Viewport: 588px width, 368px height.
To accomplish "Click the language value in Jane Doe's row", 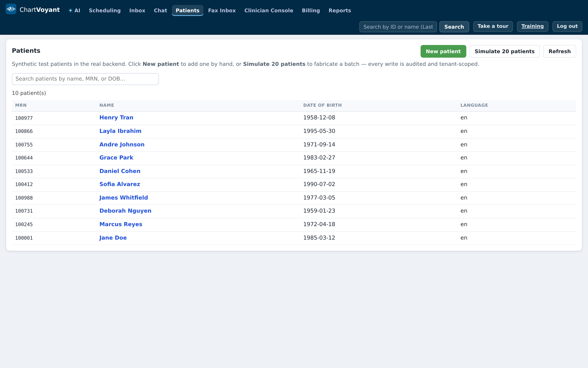I will 464,238.
